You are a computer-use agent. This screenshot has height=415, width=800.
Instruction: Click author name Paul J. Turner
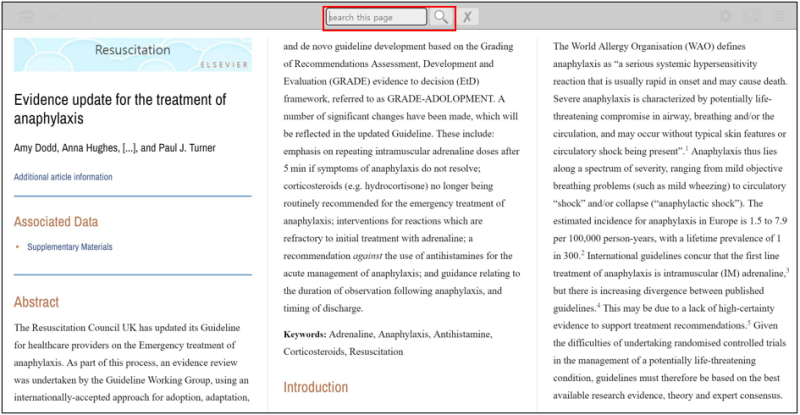click(187, 148)
